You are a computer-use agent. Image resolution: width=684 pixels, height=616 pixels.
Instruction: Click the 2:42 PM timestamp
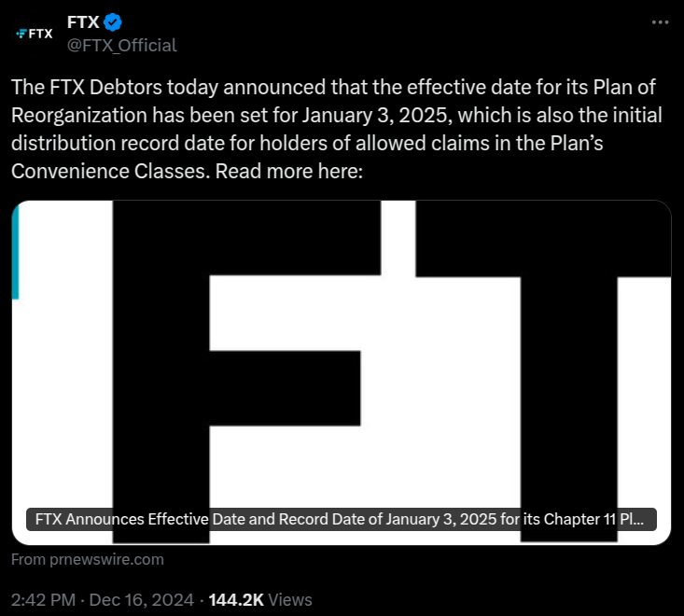(43, 600)
